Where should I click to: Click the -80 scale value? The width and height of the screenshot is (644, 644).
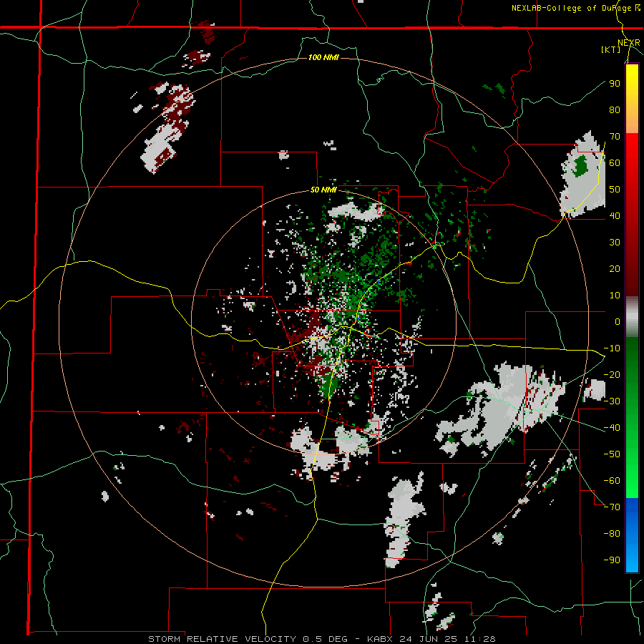(x=612, y=534)
